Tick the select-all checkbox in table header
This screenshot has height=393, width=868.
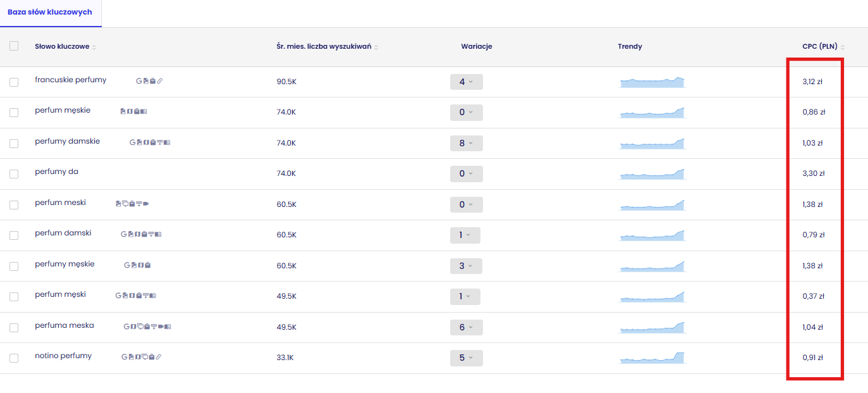pos(14,46)
